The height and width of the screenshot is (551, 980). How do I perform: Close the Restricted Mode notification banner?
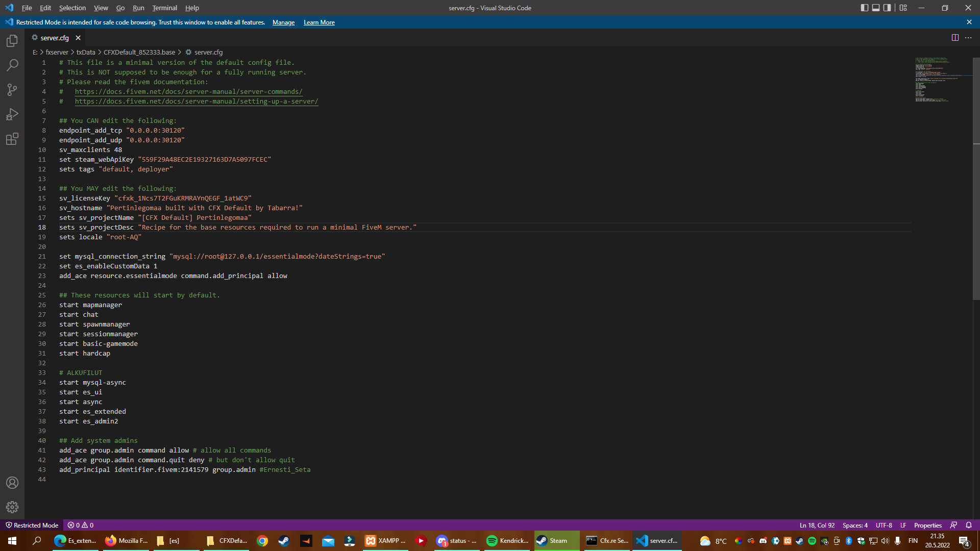point(969,22)
